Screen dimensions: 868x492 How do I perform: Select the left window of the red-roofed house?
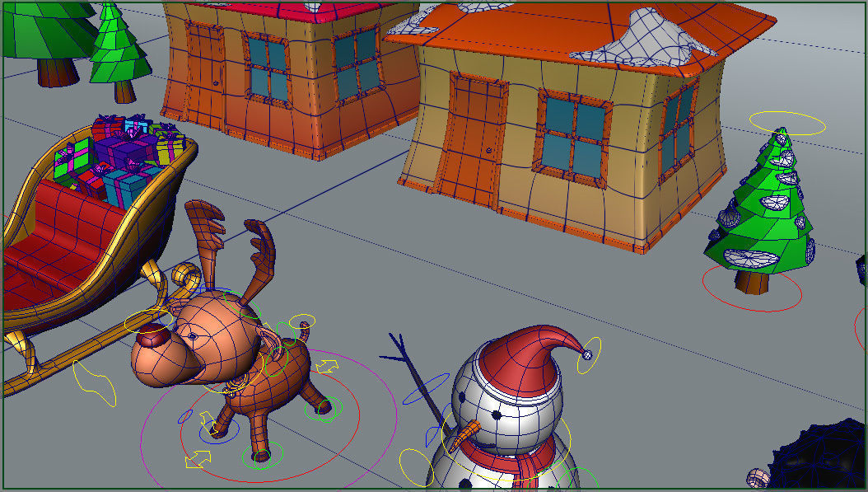point(268,68)
